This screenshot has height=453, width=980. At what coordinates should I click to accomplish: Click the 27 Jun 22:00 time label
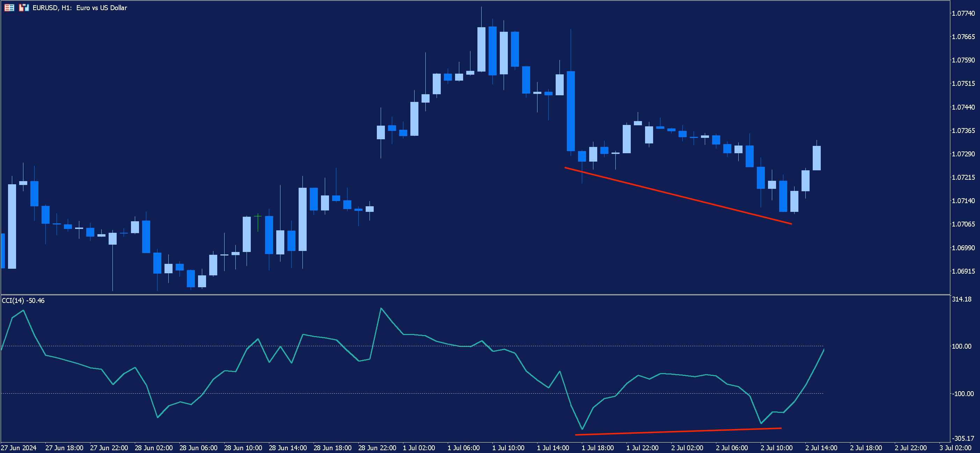click(x=109, y=448)
